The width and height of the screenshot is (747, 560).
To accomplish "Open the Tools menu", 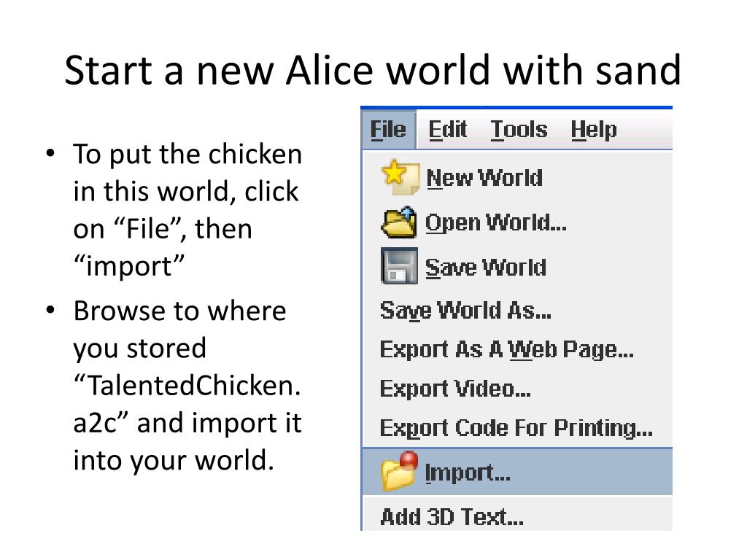I will pyautogui.click(x=519, y=129).
